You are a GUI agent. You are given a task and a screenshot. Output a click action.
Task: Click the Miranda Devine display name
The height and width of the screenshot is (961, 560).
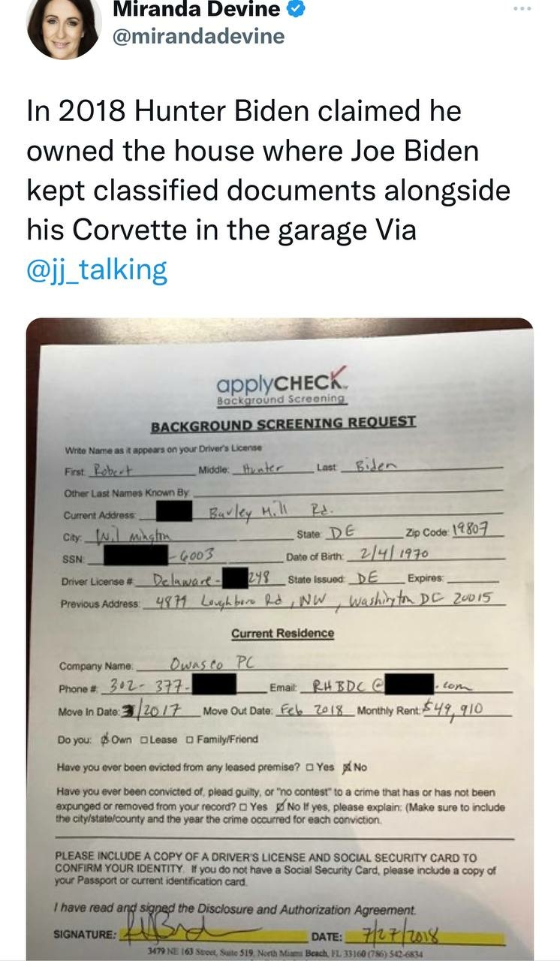click(197, 11)
